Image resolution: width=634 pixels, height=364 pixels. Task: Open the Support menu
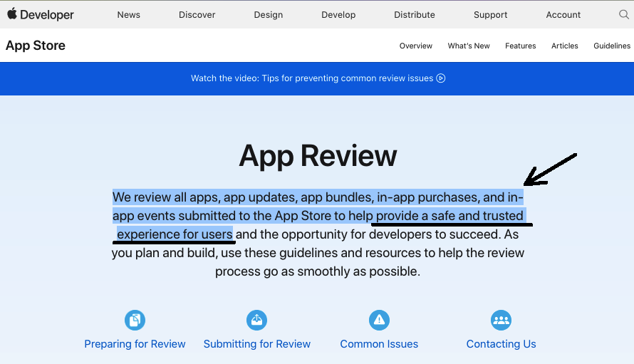pyautogui.click(x=491, y=14)
